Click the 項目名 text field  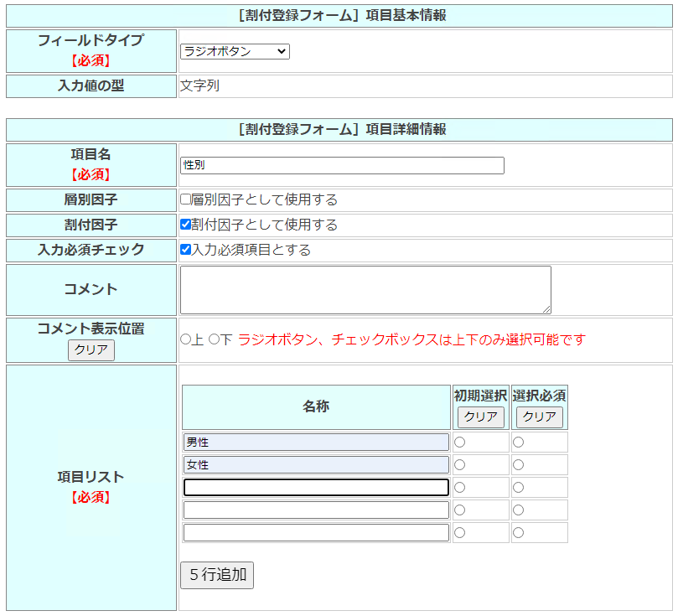tap(342, 166)
